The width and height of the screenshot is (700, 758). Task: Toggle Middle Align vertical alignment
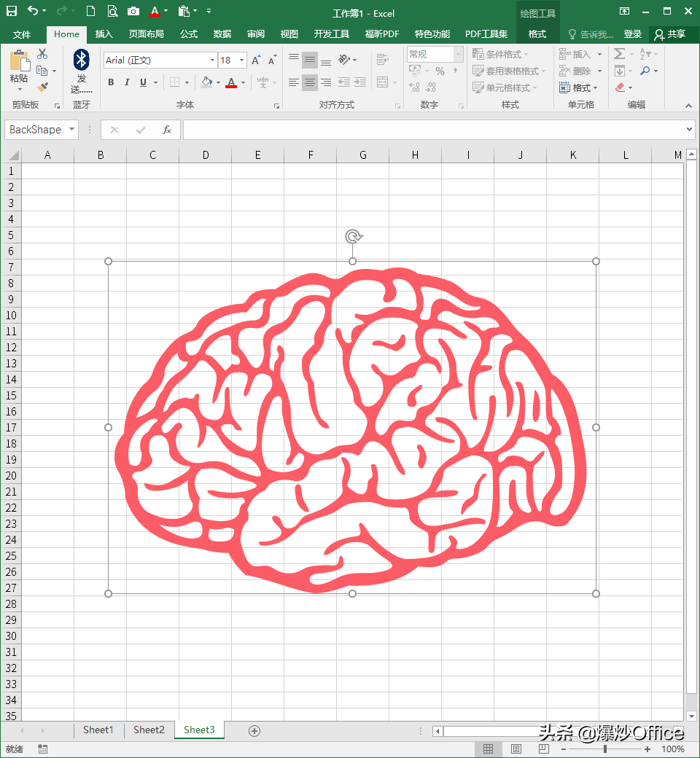(x=310, y=60)
